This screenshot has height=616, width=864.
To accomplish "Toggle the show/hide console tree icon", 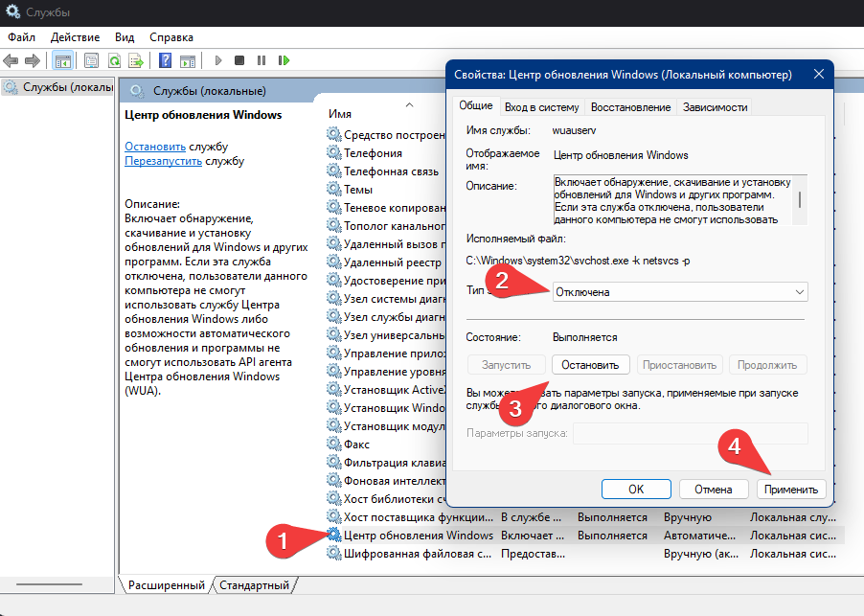I will (63, 60).
